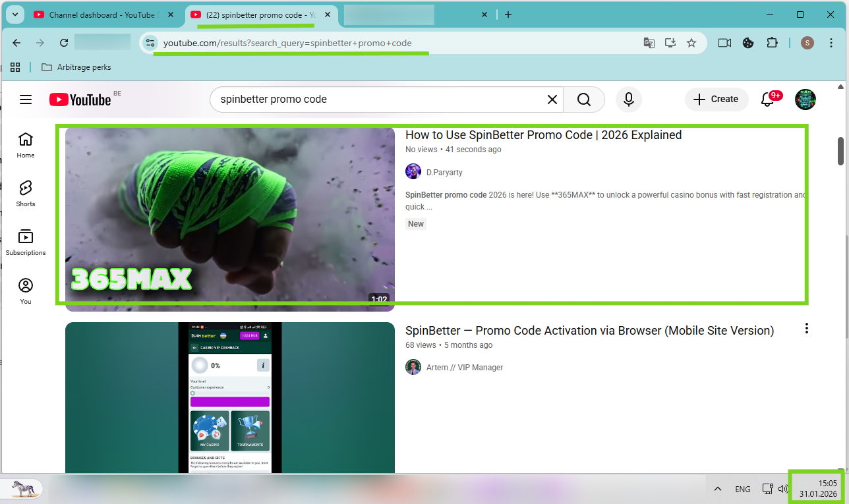Open the Arbitrage perks bookmarks folder
Screen dimensions: 849x504
pyautogui.click(x=76, y=67)
